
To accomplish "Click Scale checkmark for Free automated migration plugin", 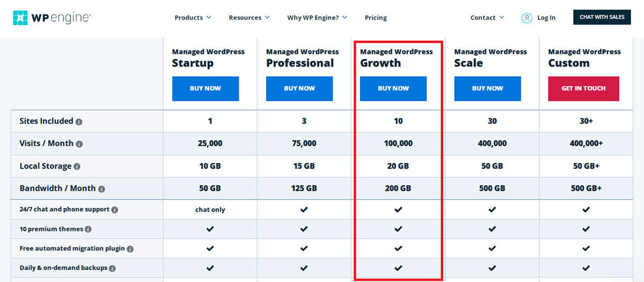I will (x=492, y=248).
